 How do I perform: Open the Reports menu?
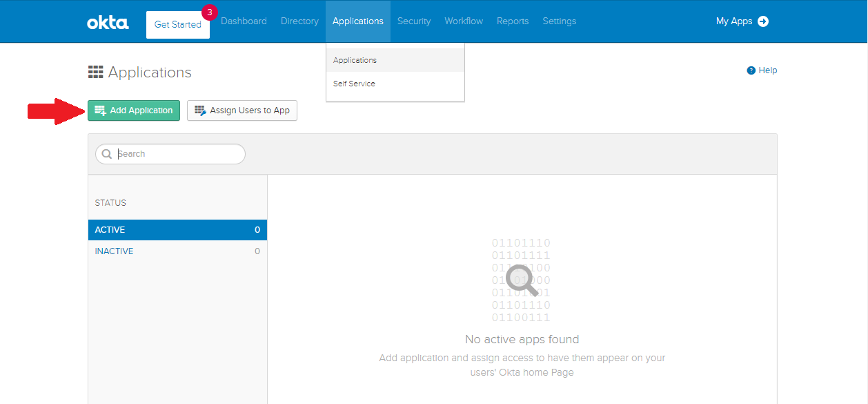[513, 21]
